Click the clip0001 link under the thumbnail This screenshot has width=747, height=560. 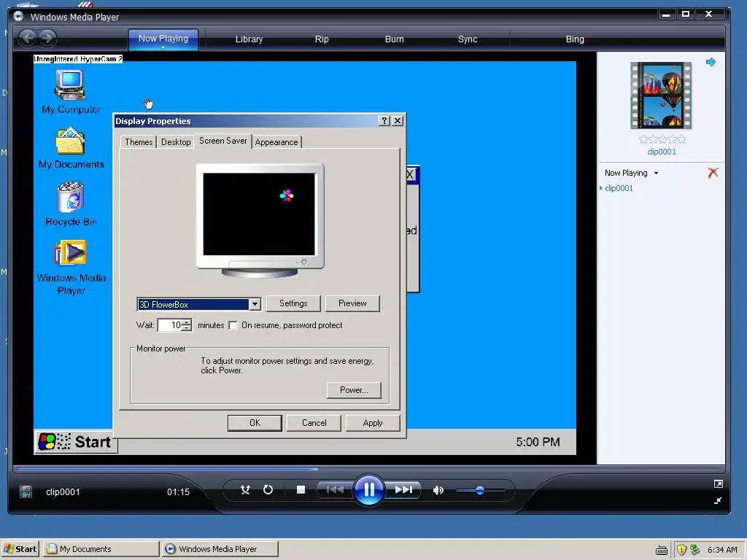pos(661,152)
